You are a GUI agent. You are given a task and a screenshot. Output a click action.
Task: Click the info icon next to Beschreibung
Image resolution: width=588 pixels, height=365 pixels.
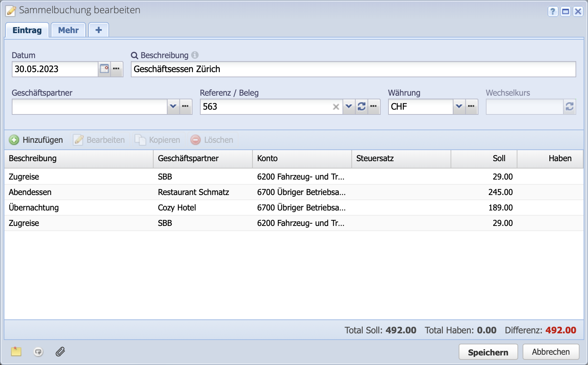[x=195, y=55]
